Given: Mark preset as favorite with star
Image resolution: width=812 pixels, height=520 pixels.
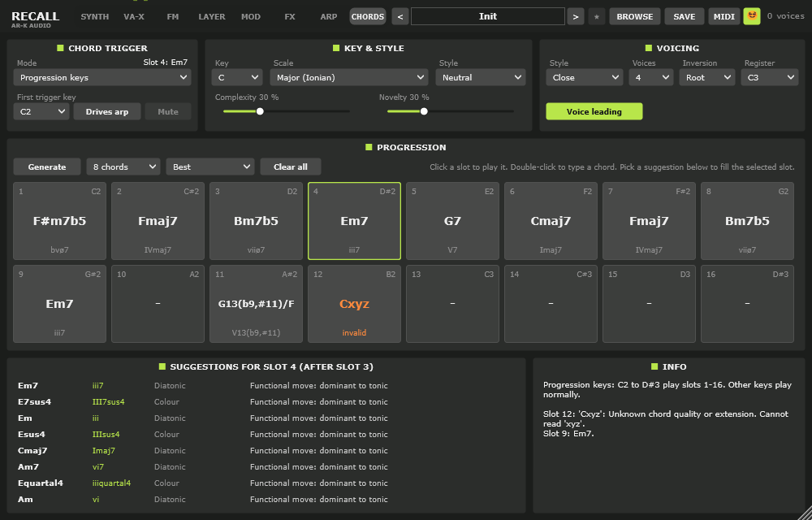Looking at the screenshot, I should [x=597, y=16].
